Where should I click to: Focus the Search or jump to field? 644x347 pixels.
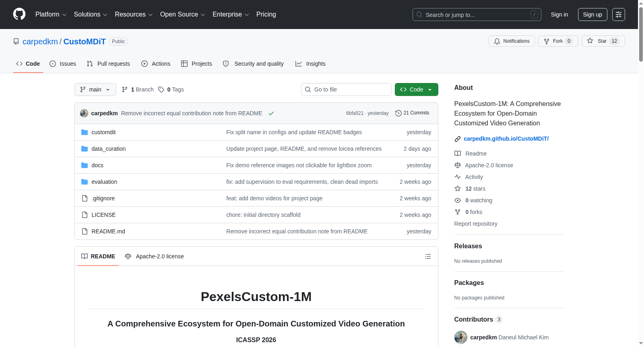pos(477,15)
